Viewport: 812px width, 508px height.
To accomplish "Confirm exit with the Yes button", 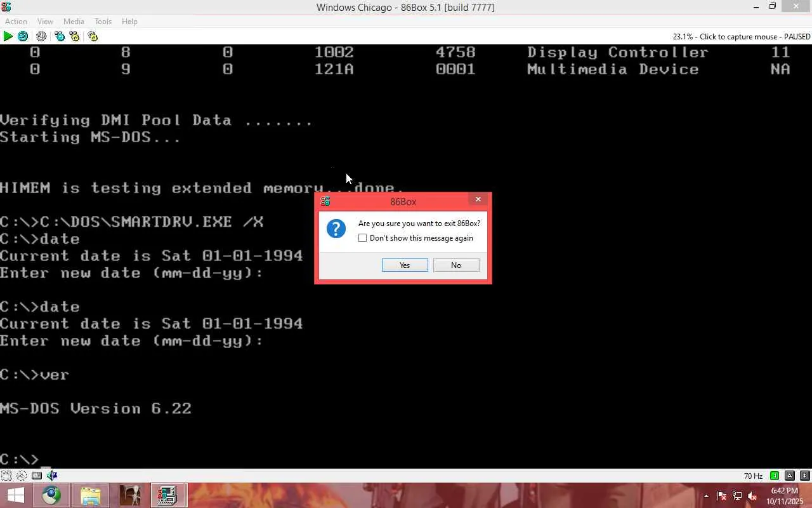I will pos(405,265).
